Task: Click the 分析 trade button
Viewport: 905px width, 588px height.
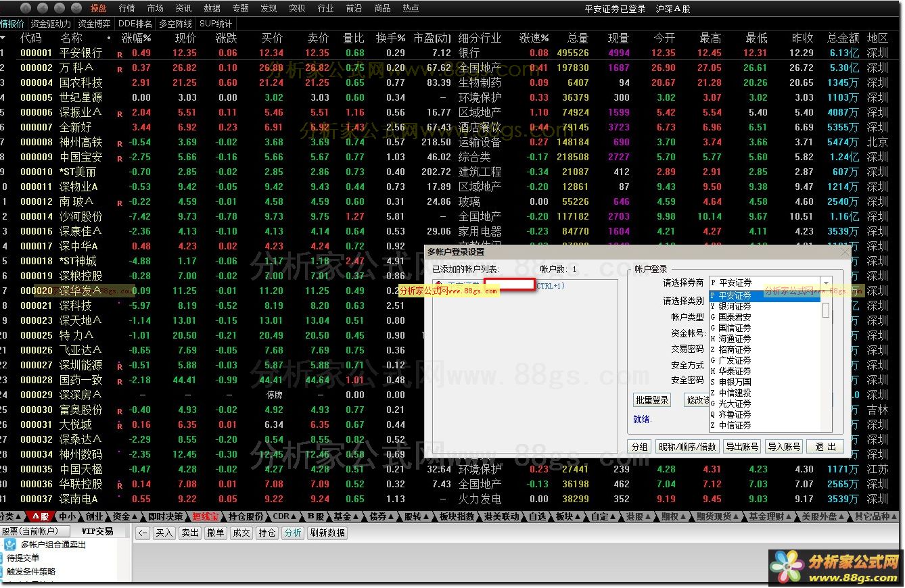Action: coord(293,533)
